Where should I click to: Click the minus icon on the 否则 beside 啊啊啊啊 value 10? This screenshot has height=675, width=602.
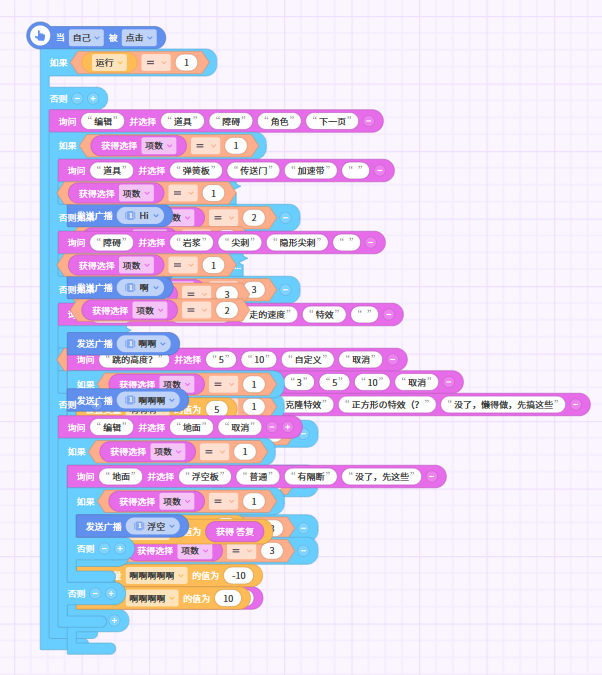click(95, 594)
